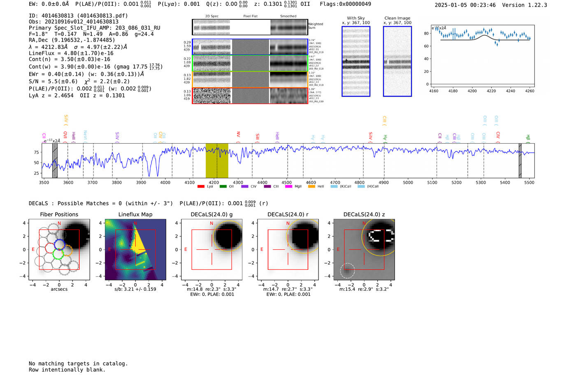Click the CIII legend swatch
The height and width of the screenshot is (392, 576).
coord(267,187)
